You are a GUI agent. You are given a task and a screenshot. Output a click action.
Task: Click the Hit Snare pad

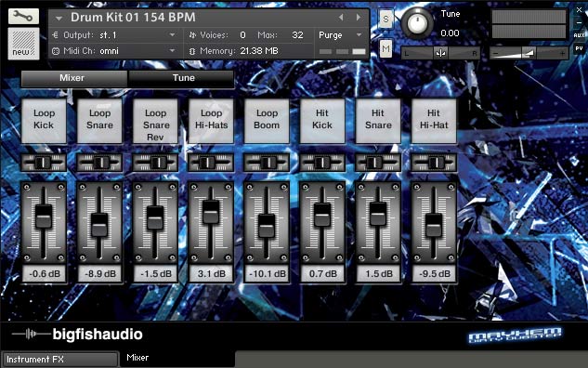pos(378,121)
